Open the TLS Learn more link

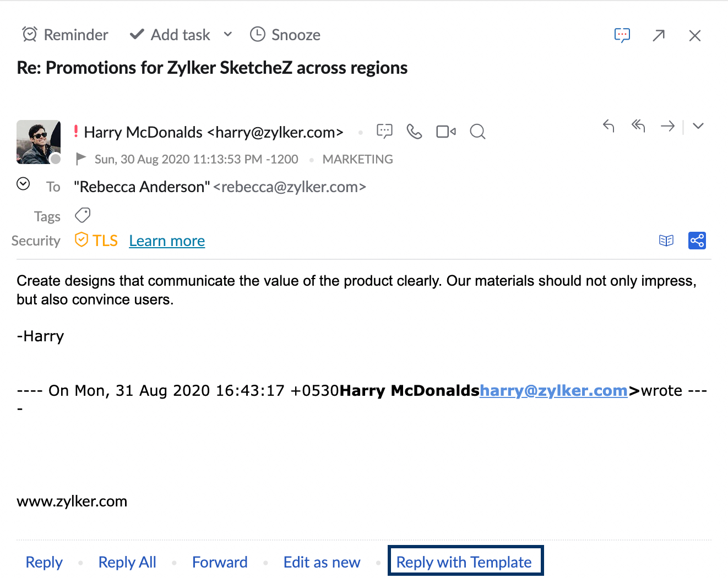167,241
